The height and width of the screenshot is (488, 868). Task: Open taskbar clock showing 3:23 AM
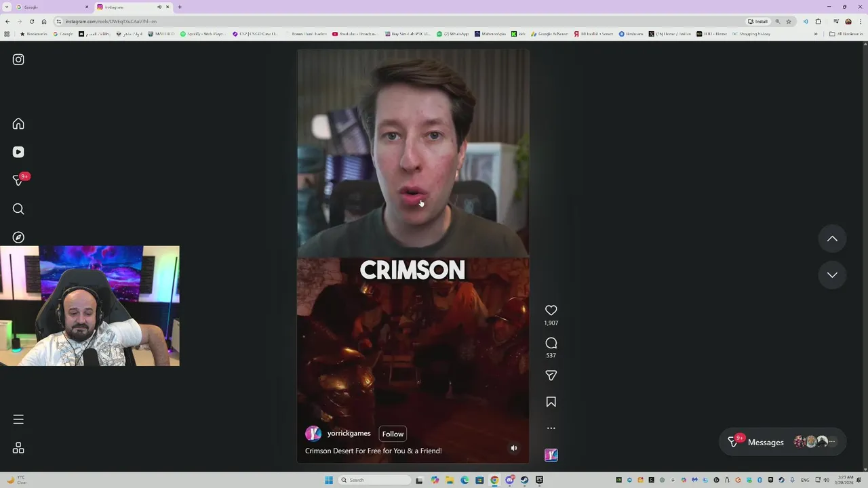(844, 480)
